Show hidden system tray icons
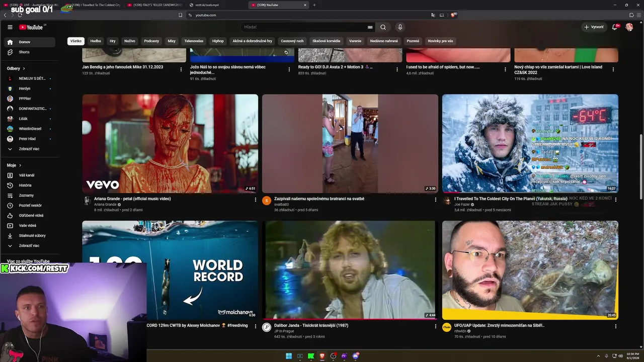 [x=598, y=356]
